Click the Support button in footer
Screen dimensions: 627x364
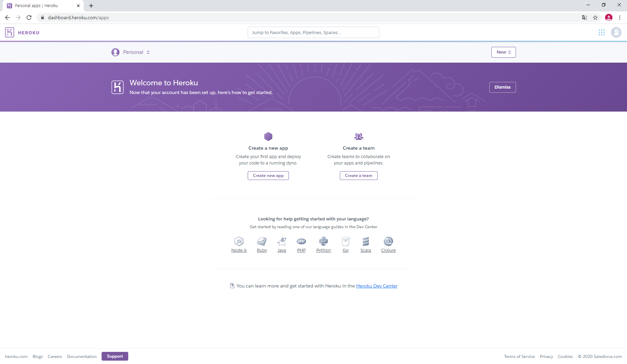115,356
